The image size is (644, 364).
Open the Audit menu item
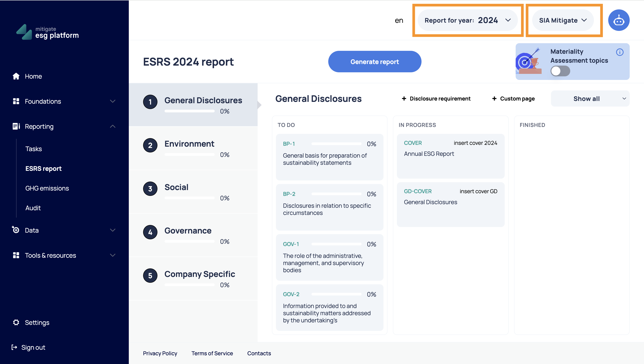[33, 208]
